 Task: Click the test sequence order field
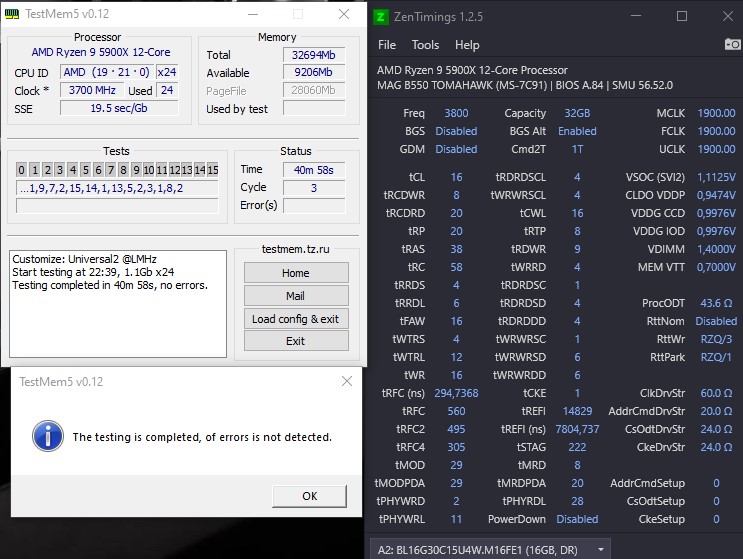[117, 188]
